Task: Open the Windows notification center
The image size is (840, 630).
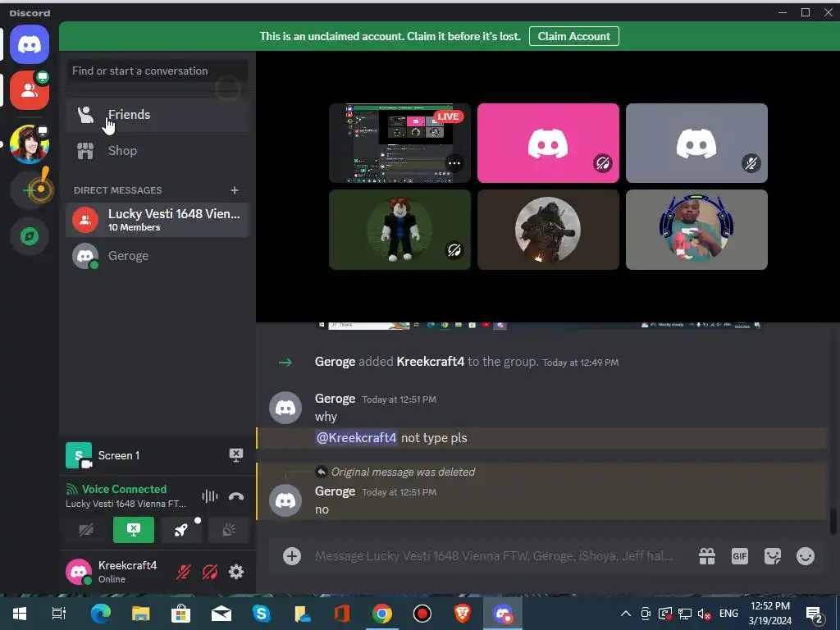Action: click(815, 614)
